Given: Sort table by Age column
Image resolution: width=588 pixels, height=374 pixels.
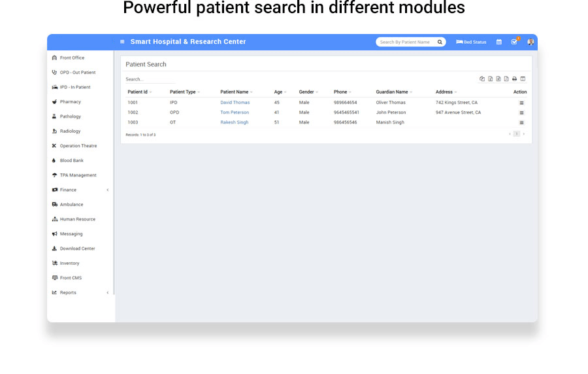Looking at the screenshot, I should pos(280,92).
